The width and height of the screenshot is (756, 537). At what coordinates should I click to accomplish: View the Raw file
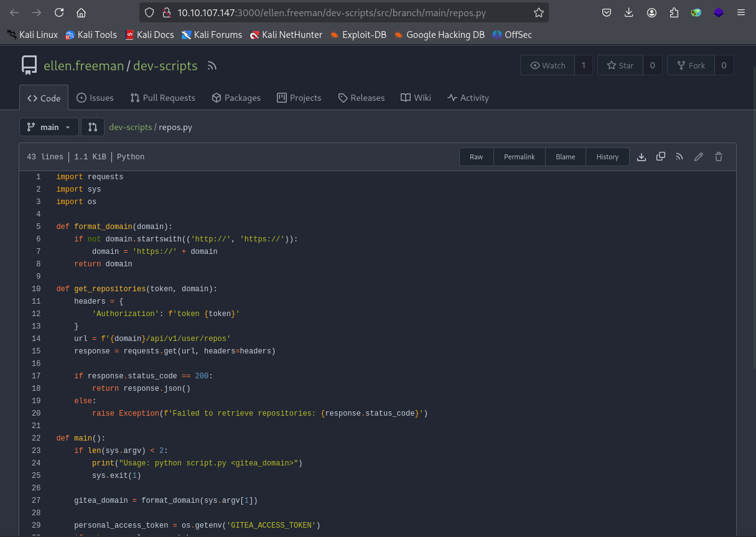[476, 157]
